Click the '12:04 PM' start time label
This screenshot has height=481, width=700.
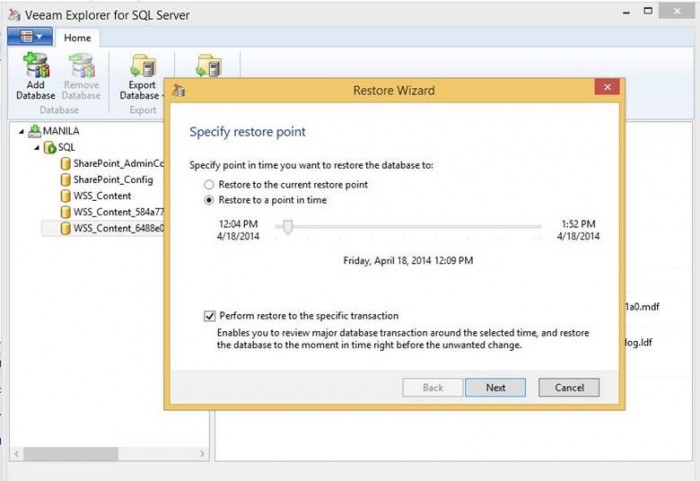point(238,224)
